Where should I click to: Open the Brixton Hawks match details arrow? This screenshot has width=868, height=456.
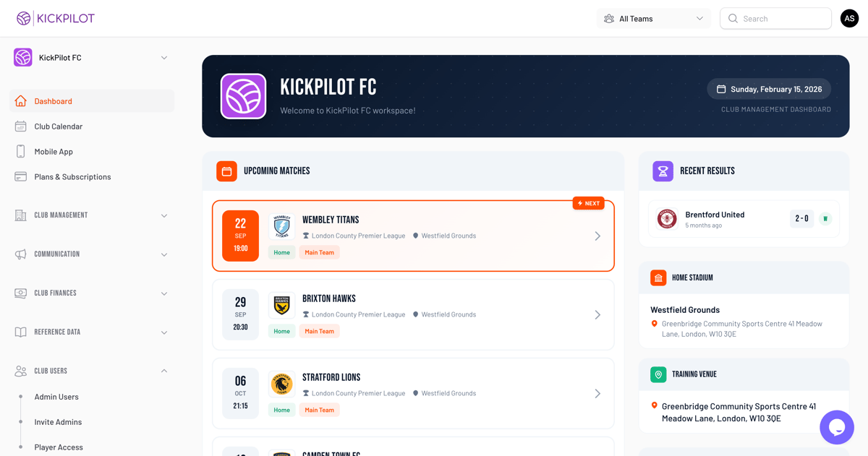pos(597,314)
